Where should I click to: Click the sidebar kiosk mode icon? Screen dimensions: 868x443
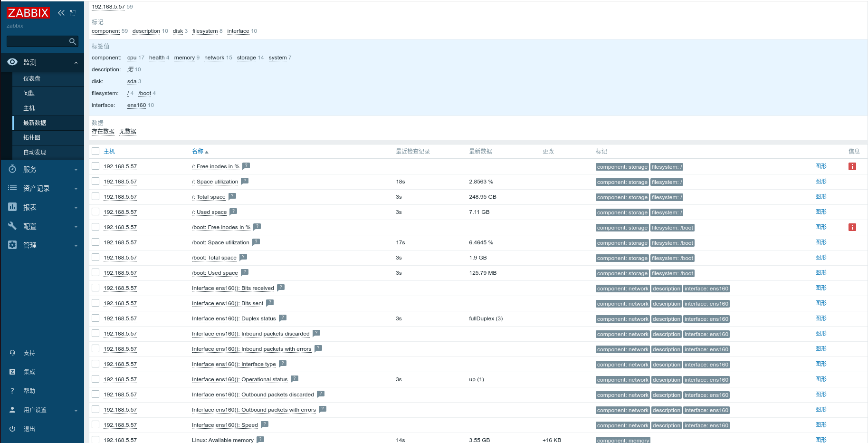[x=73, y=13]
